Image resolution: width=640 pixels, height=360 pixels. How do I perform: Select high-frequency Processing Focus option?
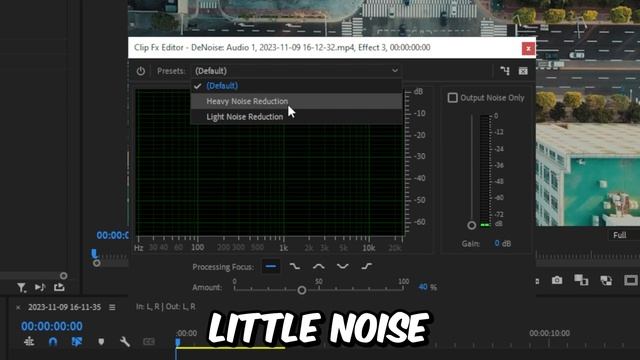pyautogui.click(x=367, y=267)
